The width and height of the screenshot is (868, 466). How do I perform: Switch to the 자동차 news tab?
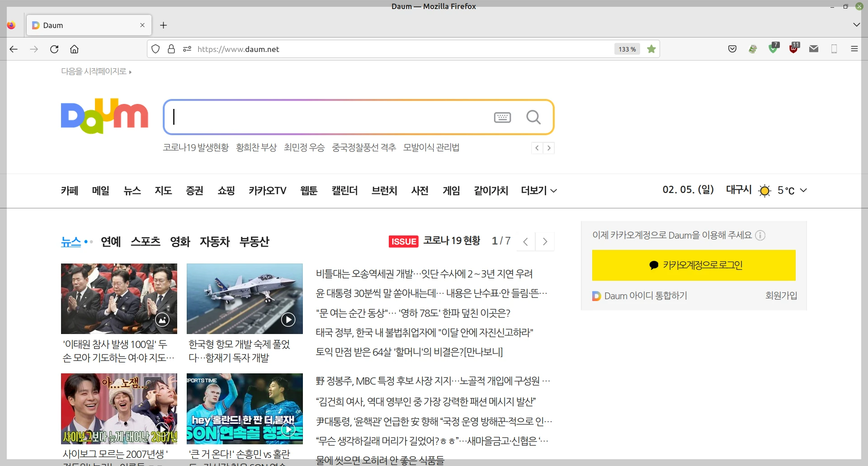[215, 242]
